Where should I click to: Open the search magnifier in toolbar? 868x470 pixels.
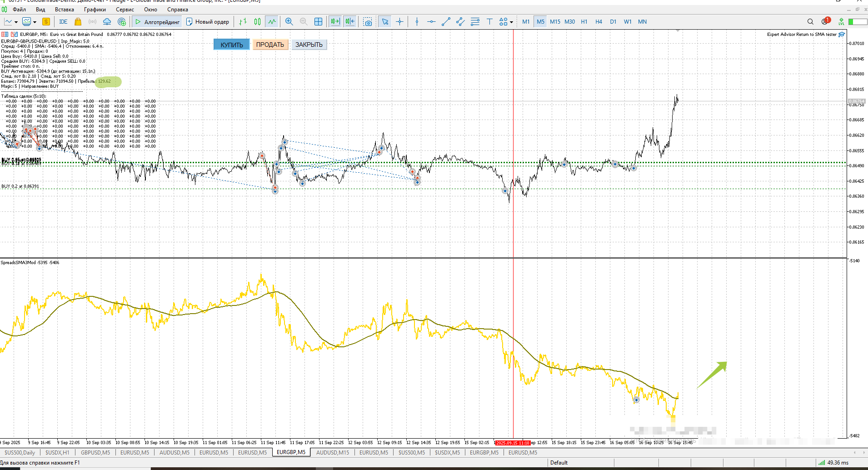tap(810, 22)
